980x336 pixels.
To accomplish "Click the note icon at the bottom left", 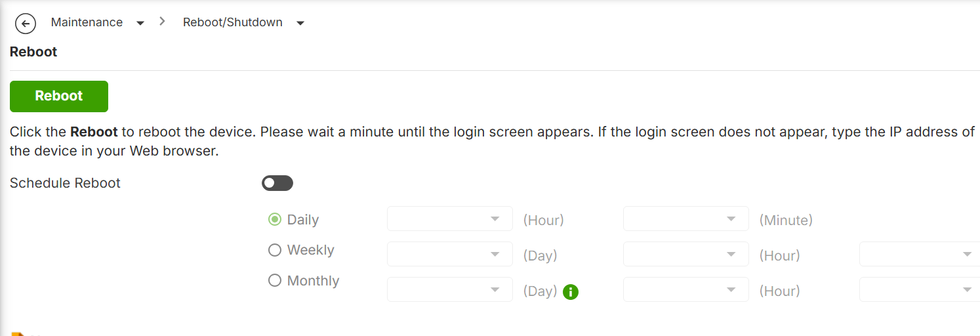I will pyautogui.click(x=18, y=334).
